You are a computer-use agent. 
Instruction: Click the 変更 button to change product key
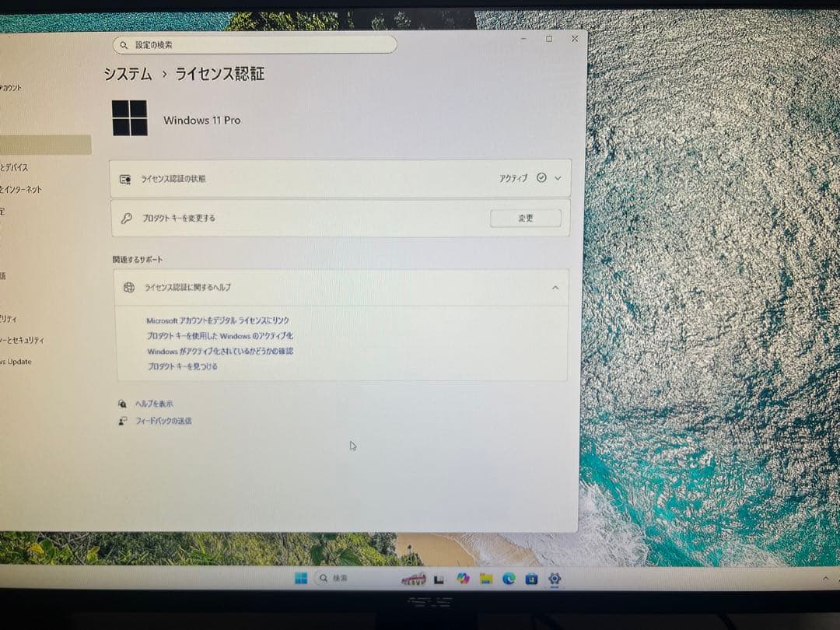tap(526, 219)
